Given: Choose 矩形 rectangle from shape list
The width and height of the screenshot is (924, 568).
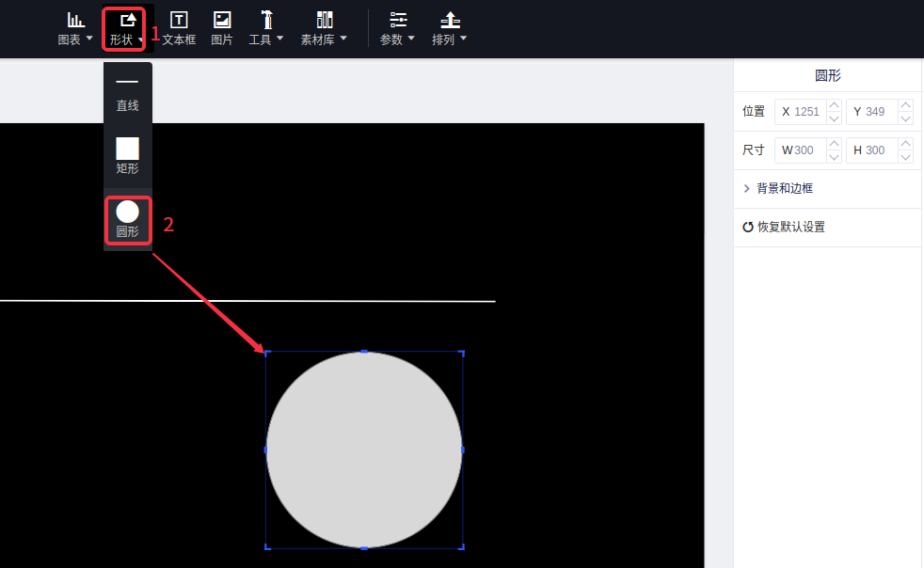Looking at the screenshot, I should coord(127,155).
